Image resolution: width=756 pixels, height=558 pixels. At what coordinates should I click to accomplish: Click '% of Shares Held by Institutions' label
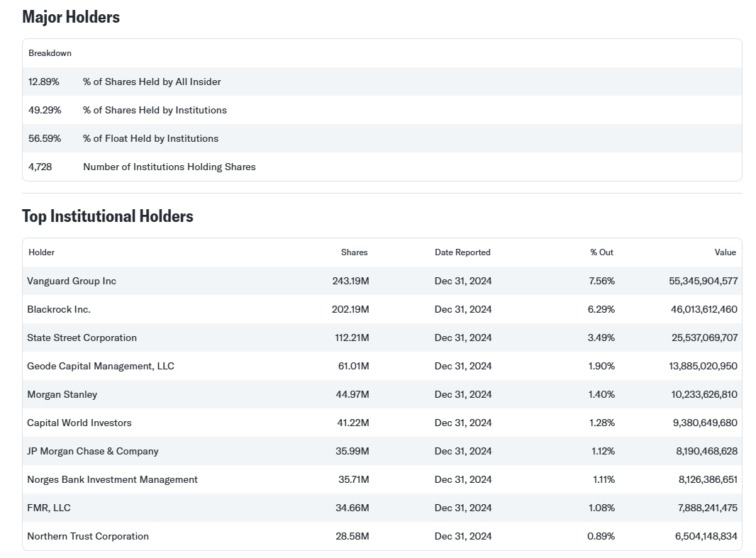(155, 111)
